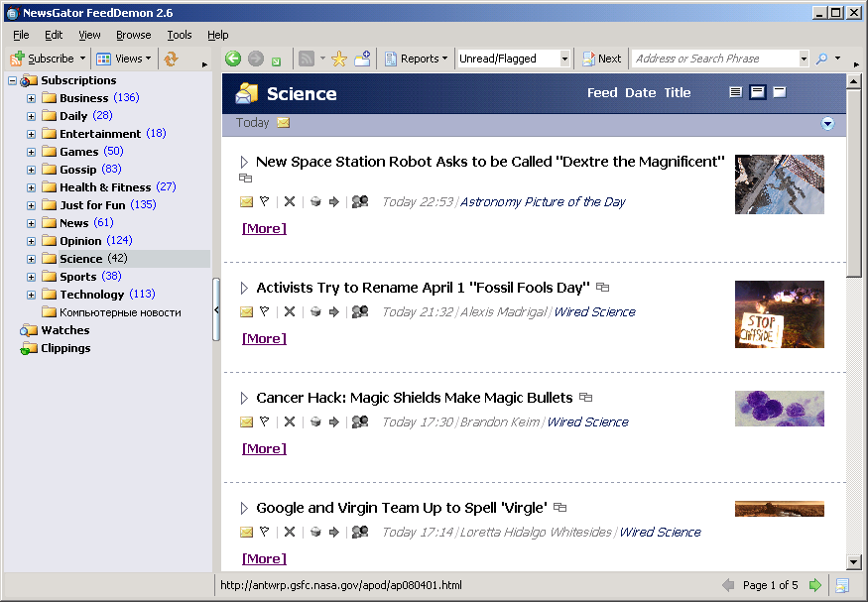Expand the Games folder

point(32,152)
